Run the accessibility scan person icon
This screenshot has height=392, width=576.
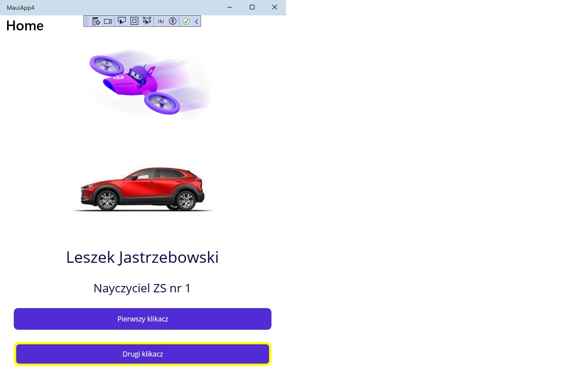[x=173, y=21]
